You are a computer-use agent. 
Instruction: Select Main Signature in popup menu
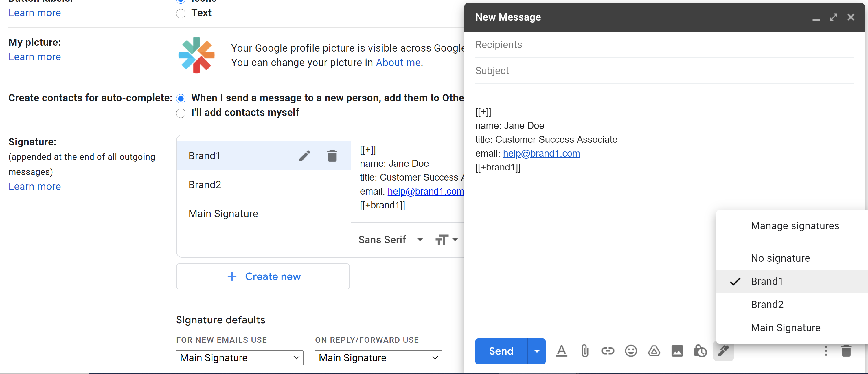coord(792,327)
